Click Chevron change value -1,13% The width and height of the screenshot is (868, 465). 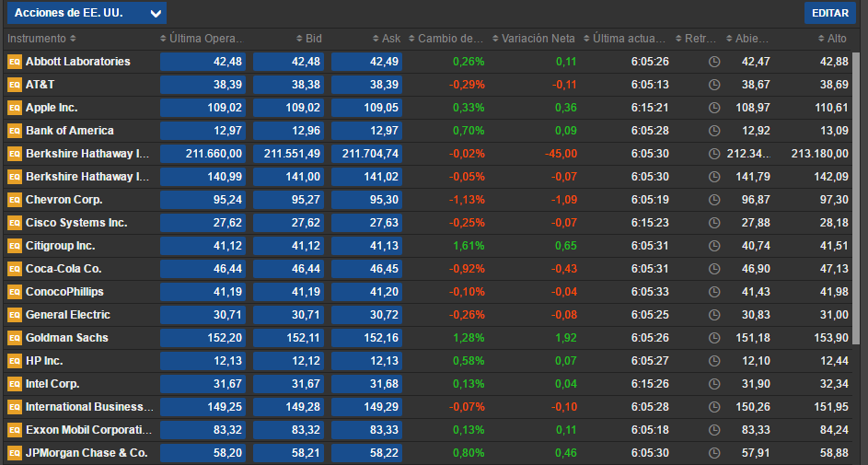467,200
